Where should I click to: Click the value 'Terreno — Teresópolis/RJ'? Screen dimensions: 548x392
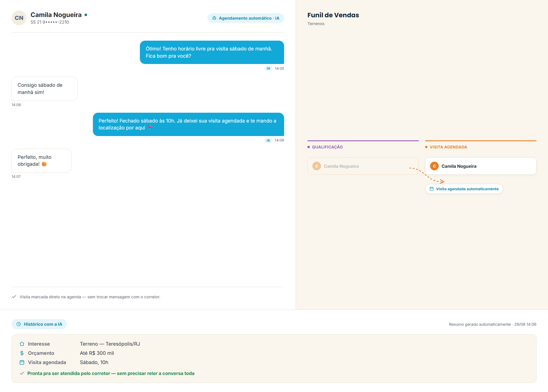(x=110, y=344)
